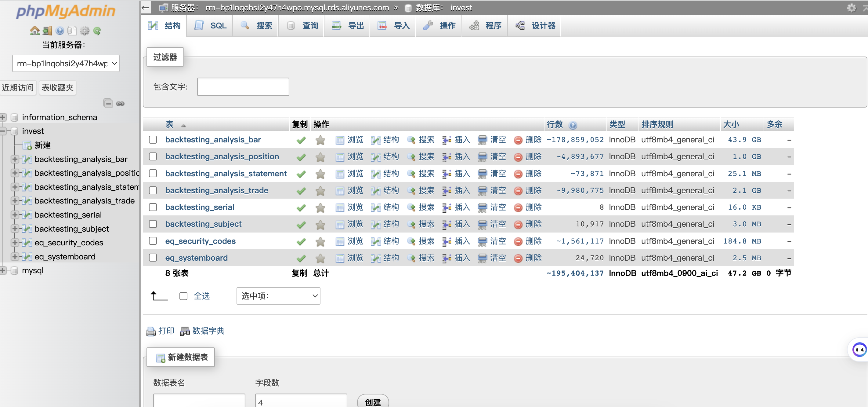Image resolution: width=868 pixels, height=407 pixels.
Task: Click the collapse all tree icon
Action: pos(108,103)
